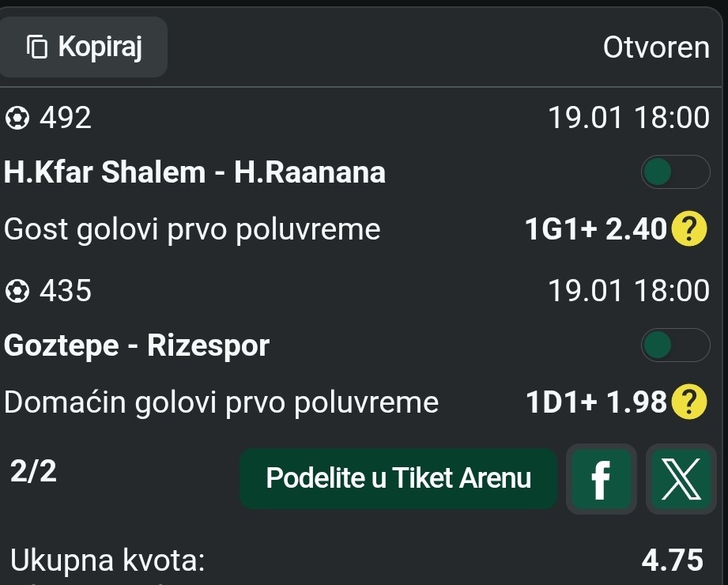Share ticket on Facebook
This screenshot has height=585, width=728.
(x=601, y=479)
